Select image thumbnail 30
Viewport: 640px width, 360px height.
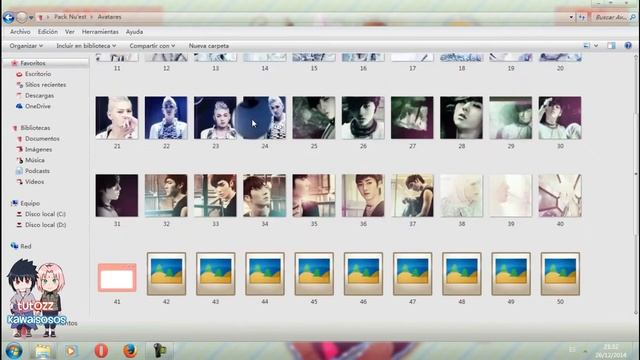[x=560, y=118]
